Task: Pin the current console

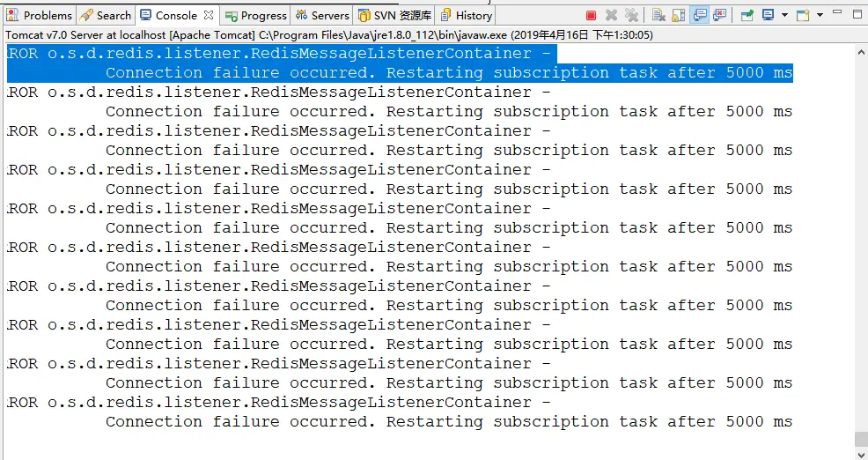Action: tap(747, 16)
